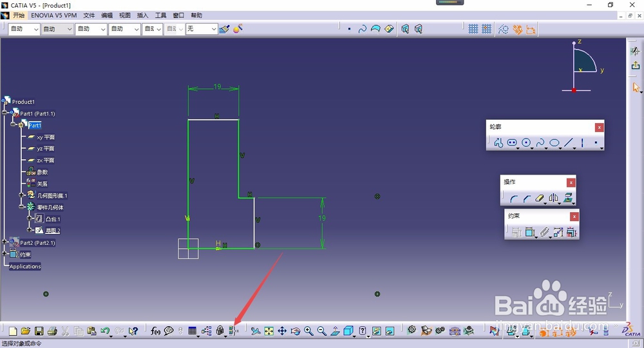Screen dimensions: 644x348
Task: Click Exit workbench icon at right edge
Action: (x=636, y=65)
